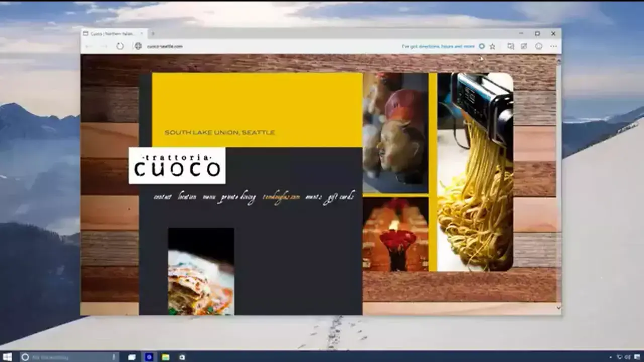Open the taskbar network icon
The height and width of the screenshot is (362, 644).
pos(619,357)
